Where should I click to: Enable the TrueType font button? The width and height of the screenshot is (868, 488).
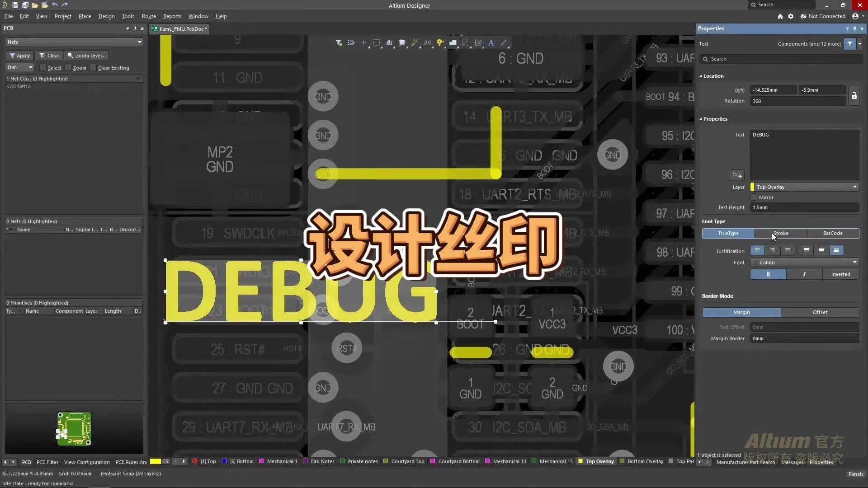tap(728, 233)
